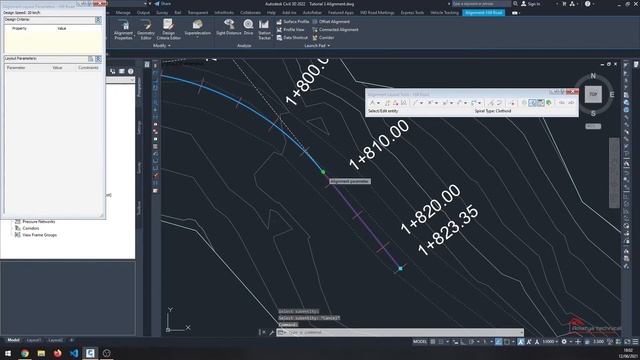Select the Alignment: Hill Road contextual tab
The image size is (640, 360).
(484, 13)
